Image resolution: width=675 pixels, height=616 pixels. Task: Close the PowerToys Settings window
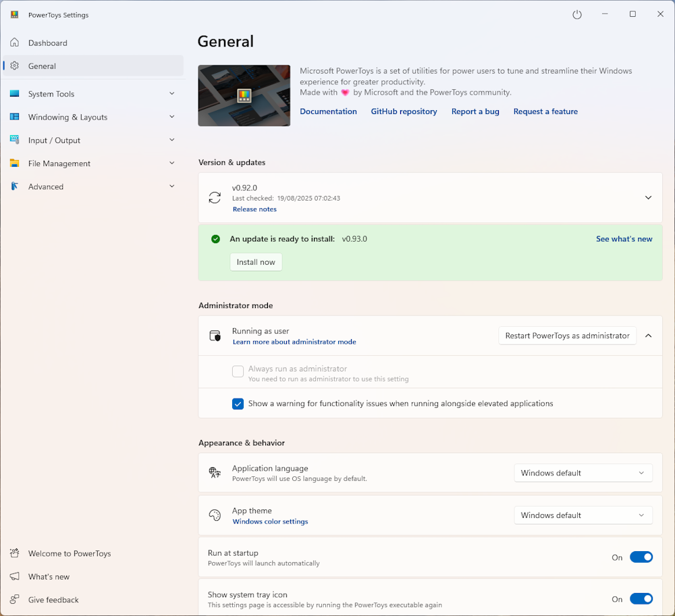(x=660, y=14)
